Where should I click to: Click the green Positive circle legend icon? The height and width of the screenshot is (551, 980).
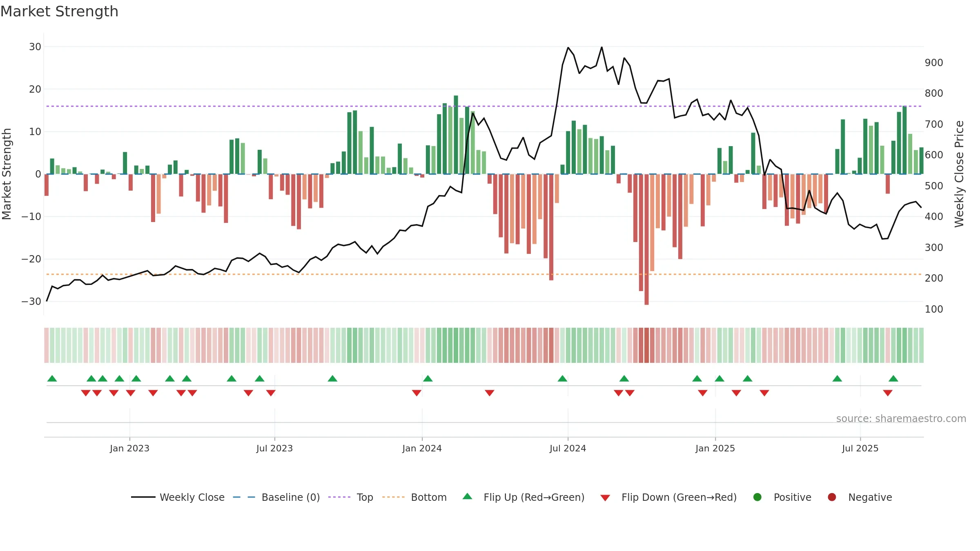tap(757, 497)
